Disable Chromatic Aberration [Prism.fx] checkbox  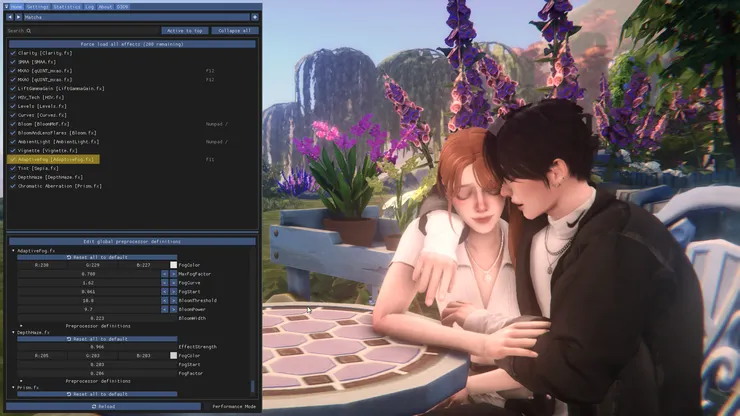tap(13, 186)
